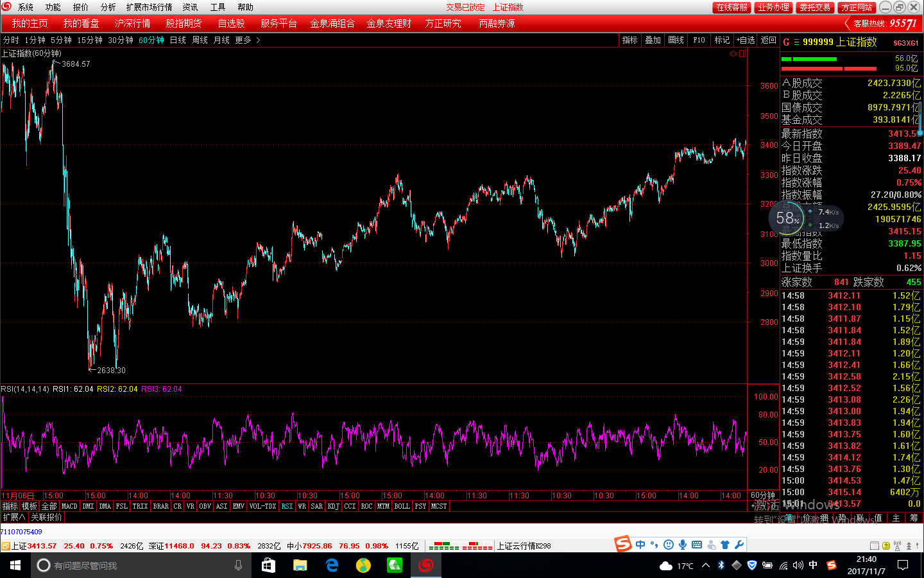Open the Windows Start menu
The height and width of the screenshot is (578, 924).
pyautogui.click(x=15, y=565)
